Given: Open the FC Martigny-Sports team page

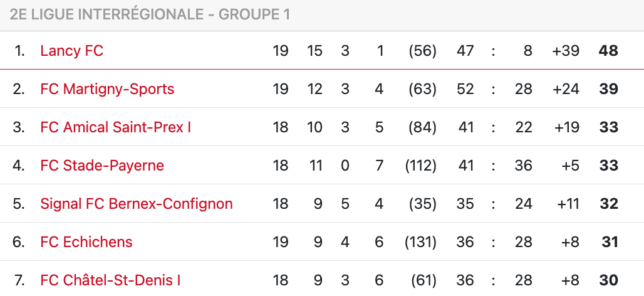Looking at the screenshot, I should pos(107,89).
